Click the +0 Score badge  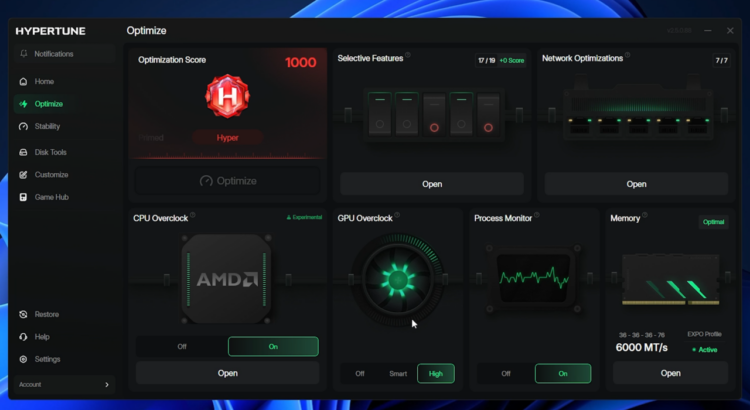pyautogui.click(x=512, y=61)
